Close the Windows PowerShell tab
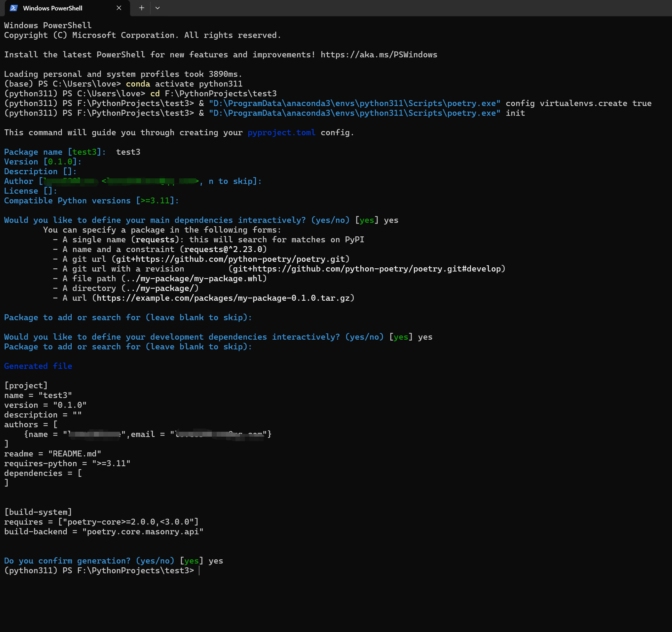672x632 pixels. [119, 8]
